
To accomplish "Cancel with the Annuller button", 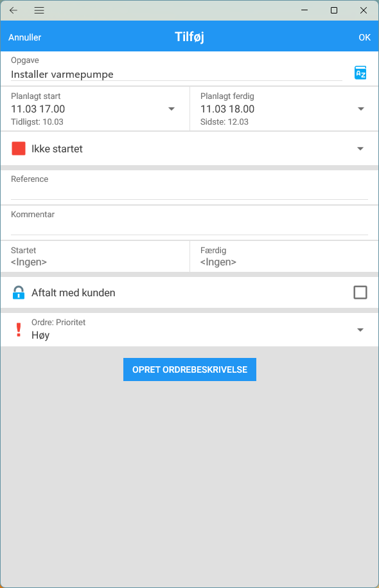I will pyautogui.click(x=25, y=37).
